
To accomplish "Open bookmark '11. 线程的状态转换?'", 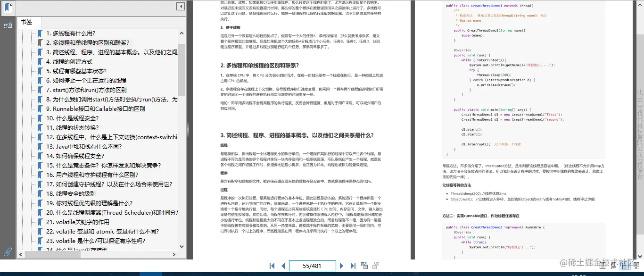I will tap(73, 128).
